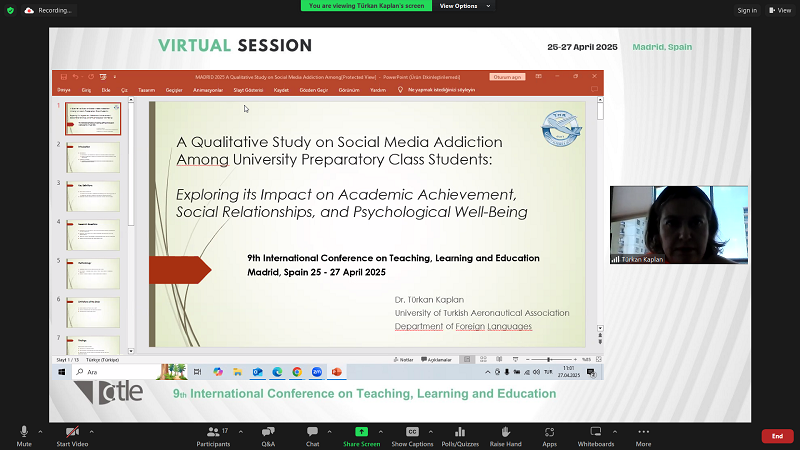This screenshot has width=800, height=450.
Task: Toggle Show Captions
Action: click(412, 431)
